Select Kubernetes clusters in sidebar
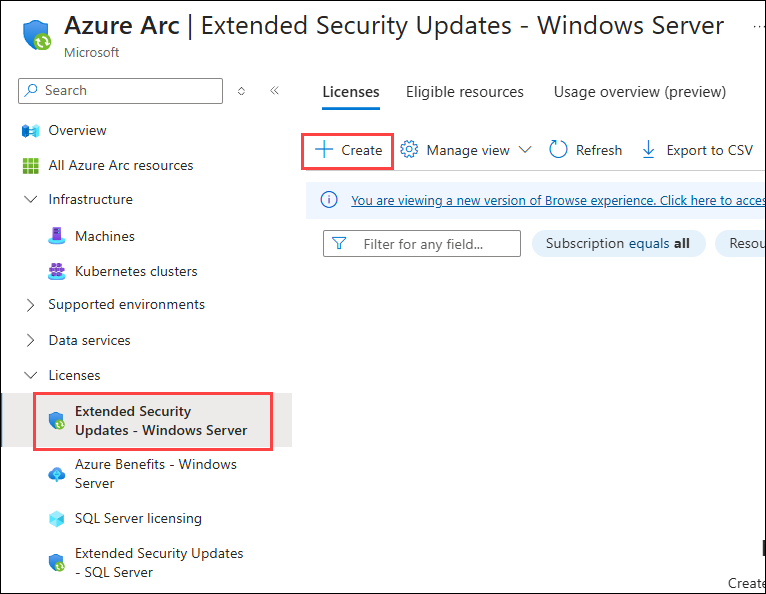 [x=136, y=271]
